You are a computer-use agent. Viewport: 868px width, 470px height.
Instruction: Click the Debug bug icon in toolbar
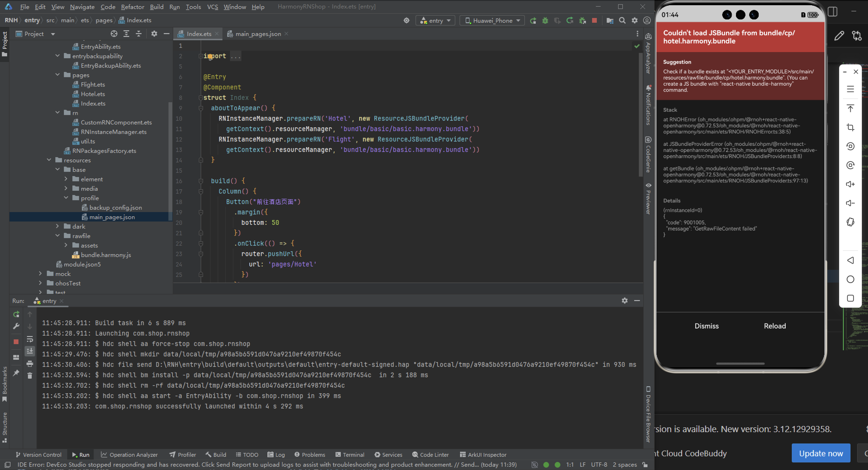[x=545, y=21]
